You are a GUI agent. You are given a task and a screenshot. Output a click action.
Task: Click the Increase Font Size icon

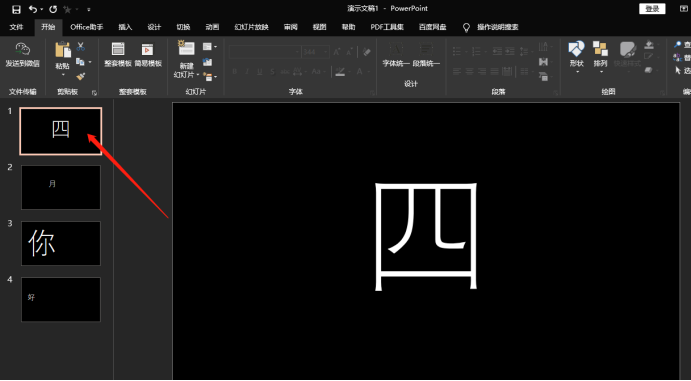(337, 52)
